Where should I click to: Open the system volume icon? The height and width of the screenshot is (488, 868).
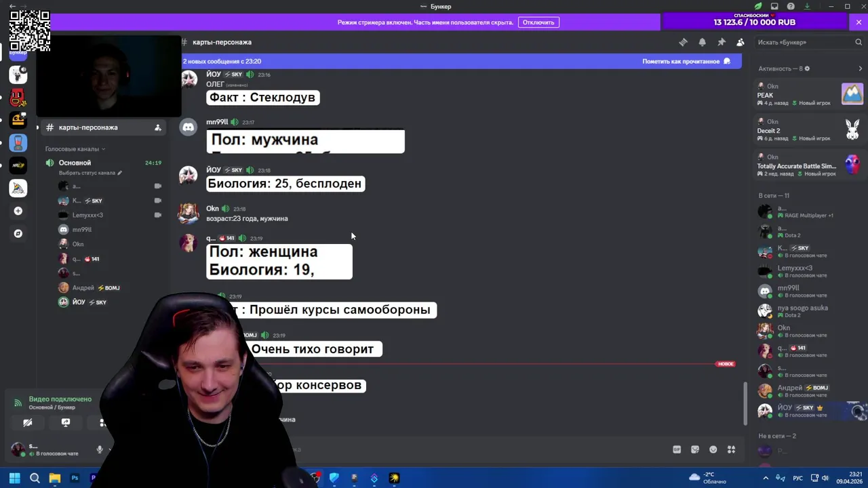(x=825, y=478)
